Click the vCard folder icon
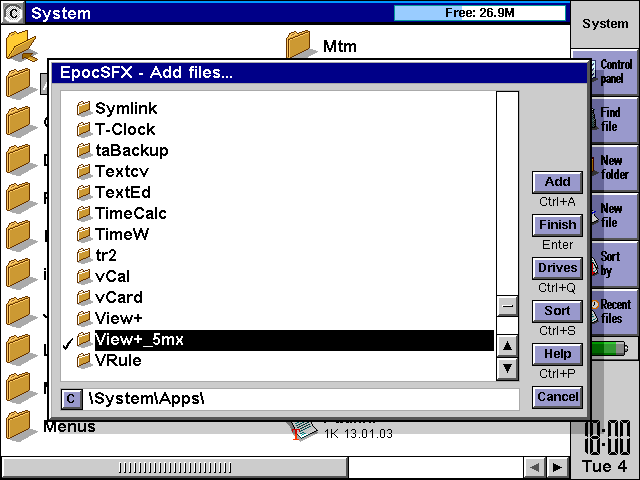Viewport: 640px width, 480px height. (84, 297)
